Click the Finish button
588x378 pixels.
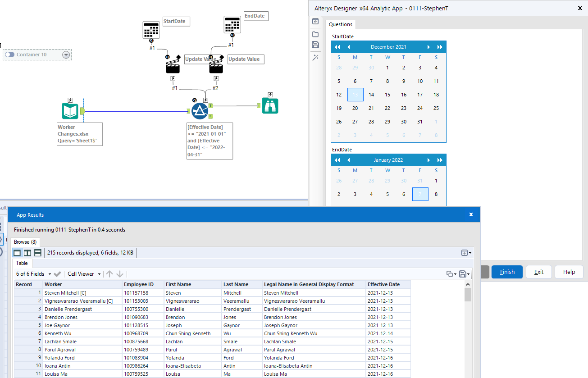click(507, 272)
